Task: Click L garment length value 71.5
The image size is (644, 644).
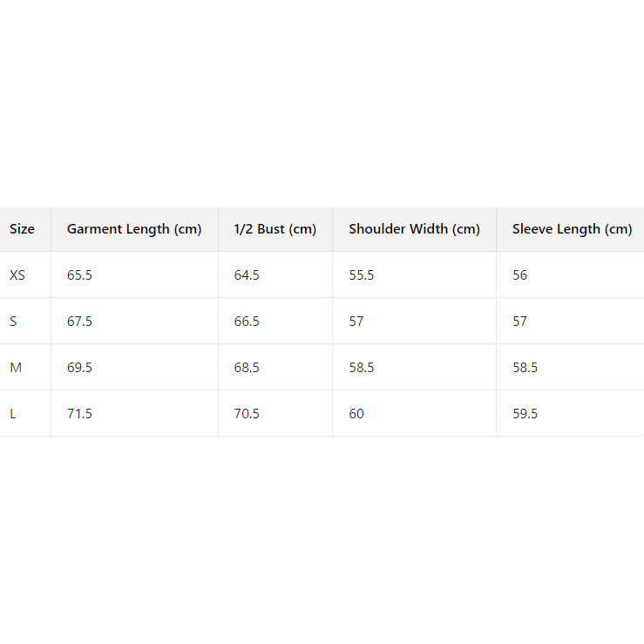Action: [x=79, y=414]
